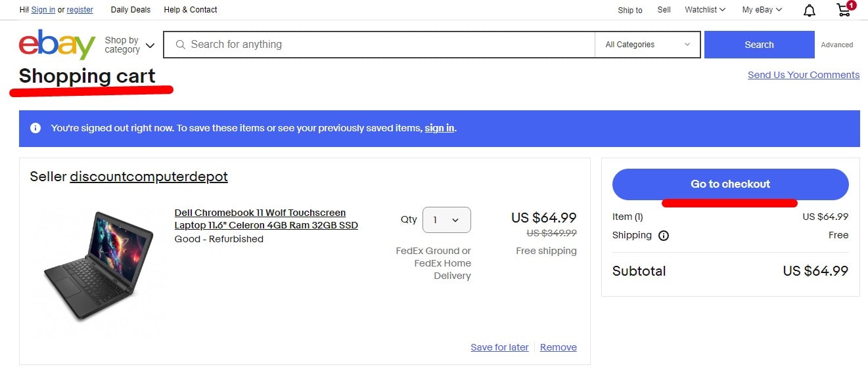868x384 pixels.
Task: Open the shopping cart icon in header
Action: (845, 9)
